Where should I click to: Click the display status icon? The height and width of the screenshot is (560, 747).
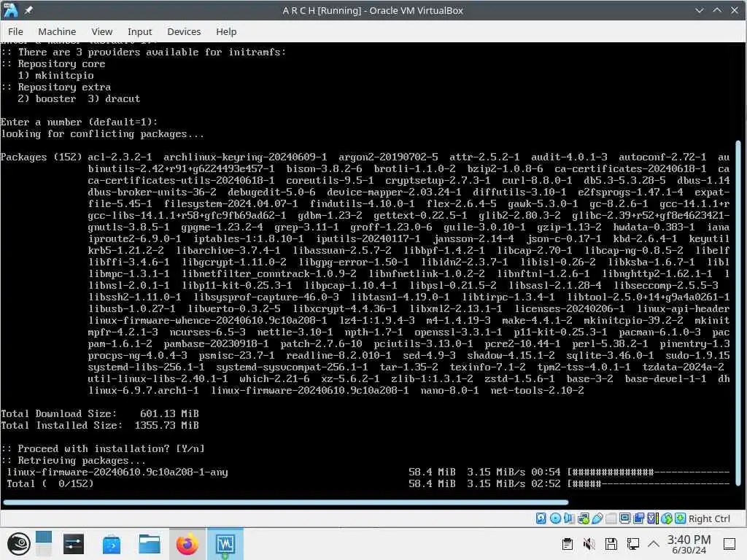coord(624,518)
